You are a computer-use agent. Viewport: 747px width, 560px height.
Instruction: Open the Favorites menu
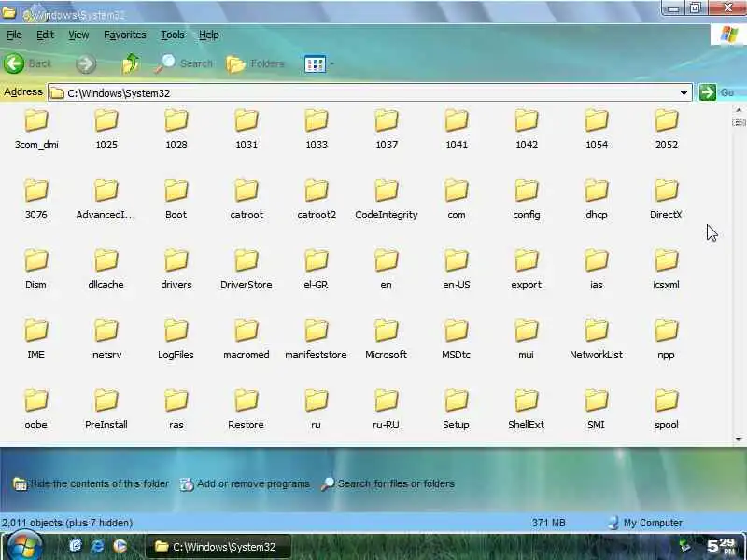pos(125,35)
